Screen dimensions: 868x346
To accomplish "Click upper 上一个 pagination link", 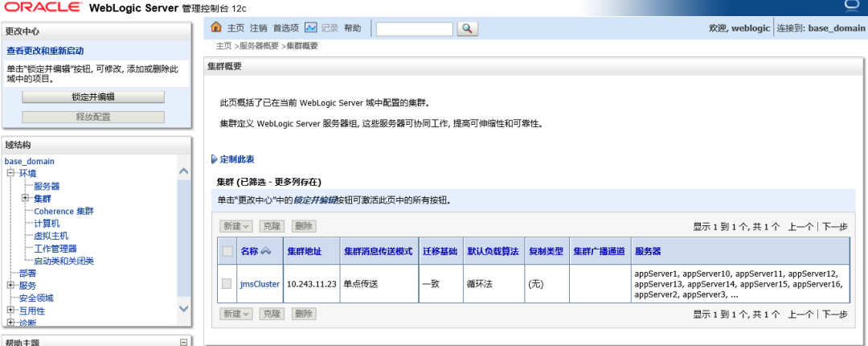I will click(x=800, y=227).
